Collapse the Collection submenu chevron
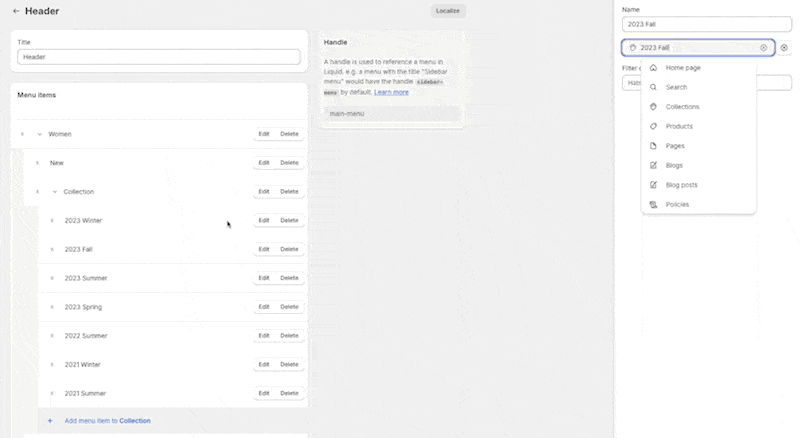The width and height of the screenshot is (800, 438). [55, 192]
